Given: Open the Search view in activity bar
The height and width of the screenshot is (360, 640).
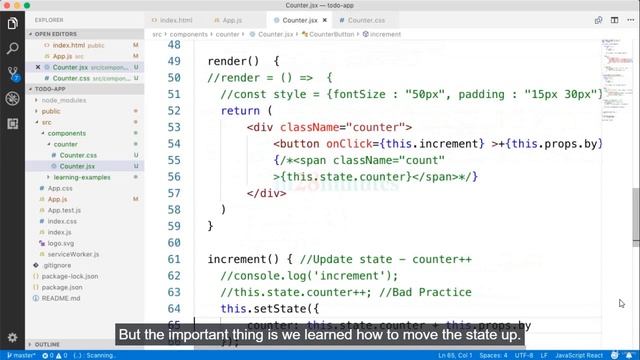Looking at the screenshot, I should [12, 49].
